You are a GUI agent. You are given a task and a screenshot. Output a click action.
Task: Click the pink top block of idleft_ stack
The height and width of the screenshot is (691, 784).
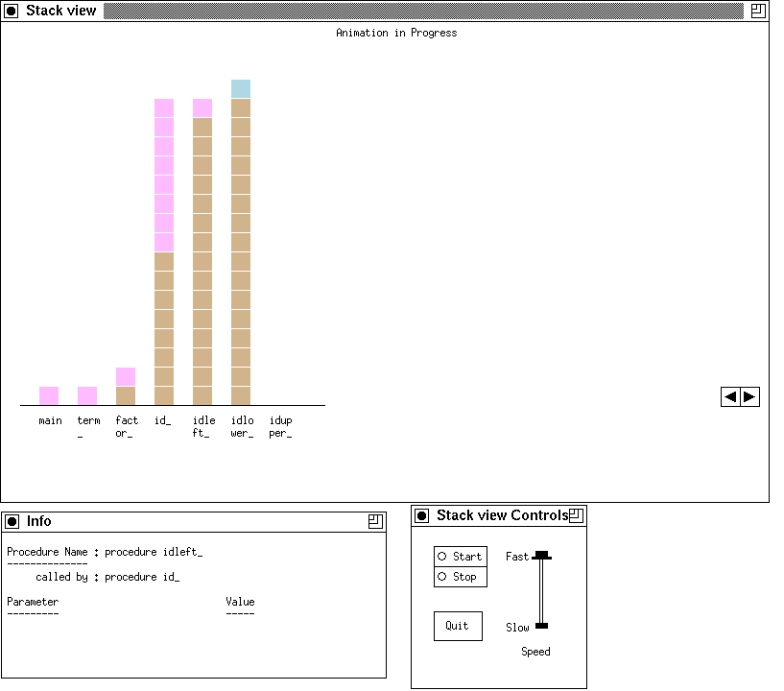pos(202,108)
